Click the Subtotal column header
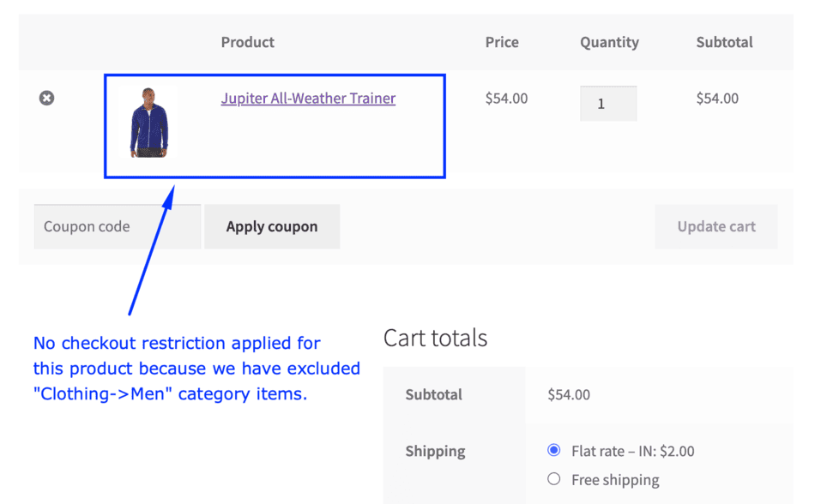Viewport: 815px width, 504px height. pyautogui.click(x=724, y=42)
